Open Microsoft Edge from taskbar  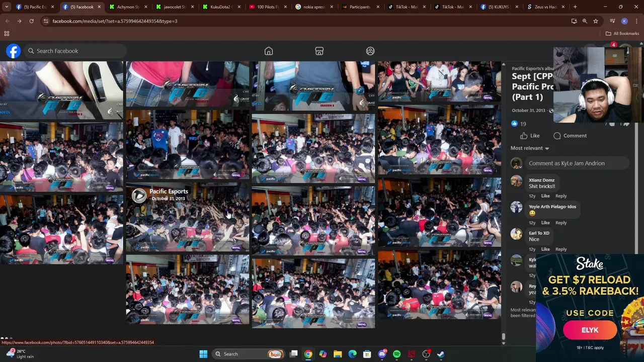352,354
